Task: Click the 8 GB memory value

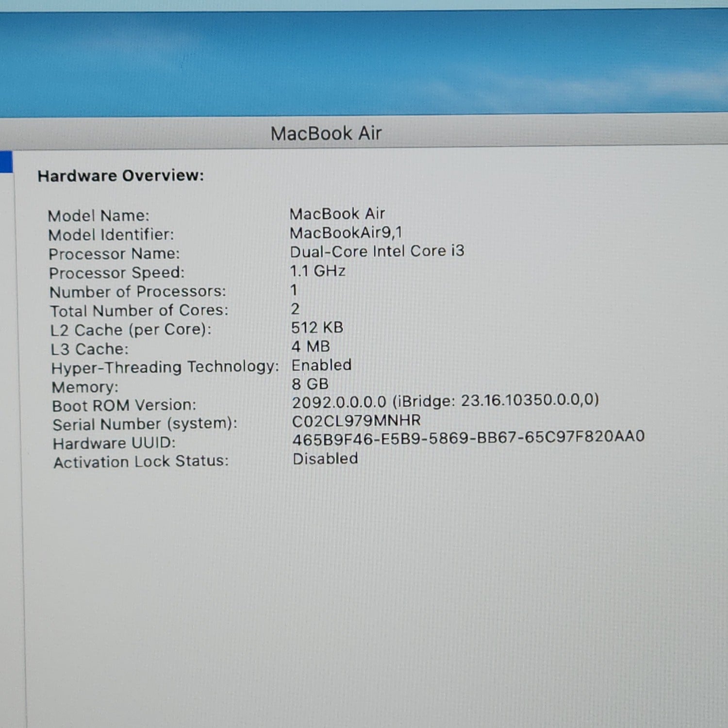Action: pos(310,384)
